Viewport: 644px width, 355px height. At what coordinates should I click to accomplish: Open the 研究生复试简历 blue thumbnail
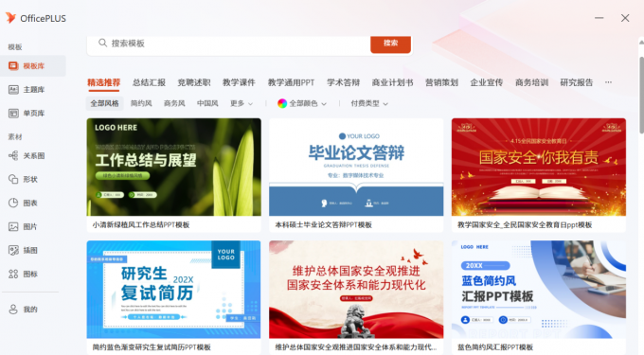click(173, 290)
